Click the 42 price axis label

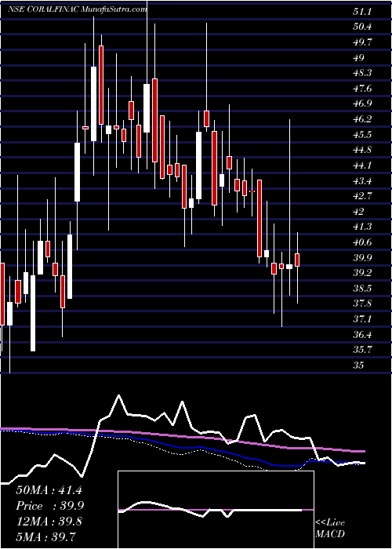pyautogui.click(x=359, y=212)
